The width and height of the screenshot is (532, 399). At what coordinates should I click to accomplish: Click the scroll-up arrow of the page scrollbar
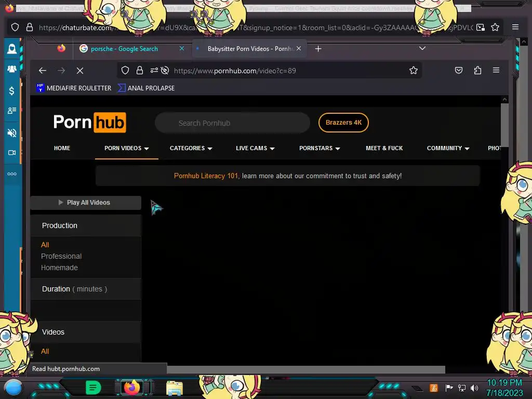pyautogui.click(x=504, y=99)
